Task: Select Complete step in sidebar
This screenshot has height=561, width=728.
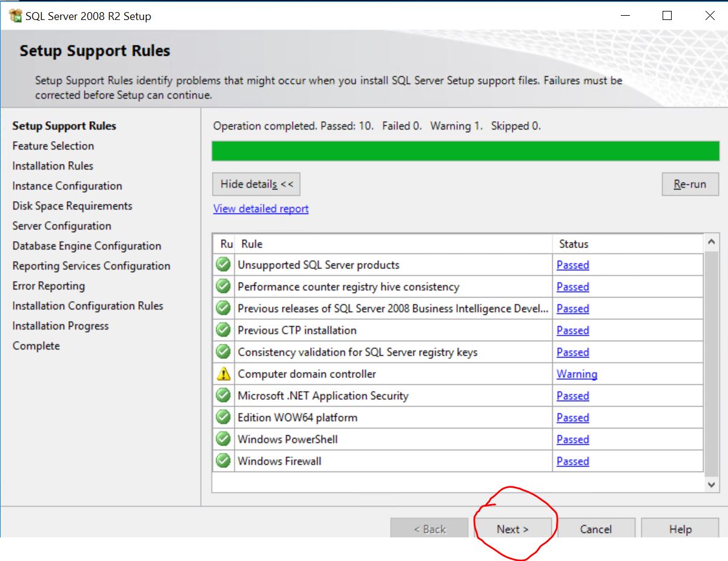Action: [x=36, y=346]
